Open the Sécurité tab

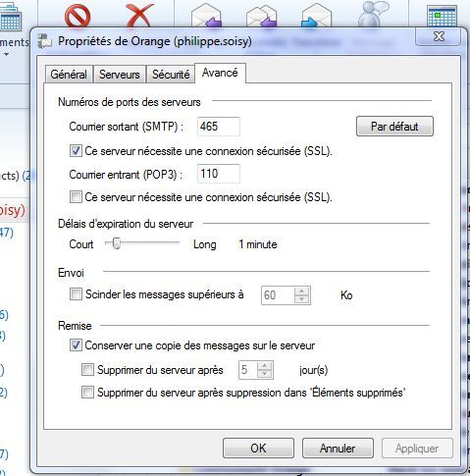click(x=171, y=74)
